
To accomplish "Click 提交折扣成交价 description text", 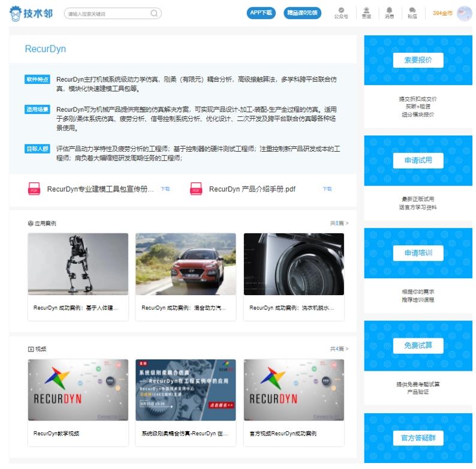I will (418, 99).
